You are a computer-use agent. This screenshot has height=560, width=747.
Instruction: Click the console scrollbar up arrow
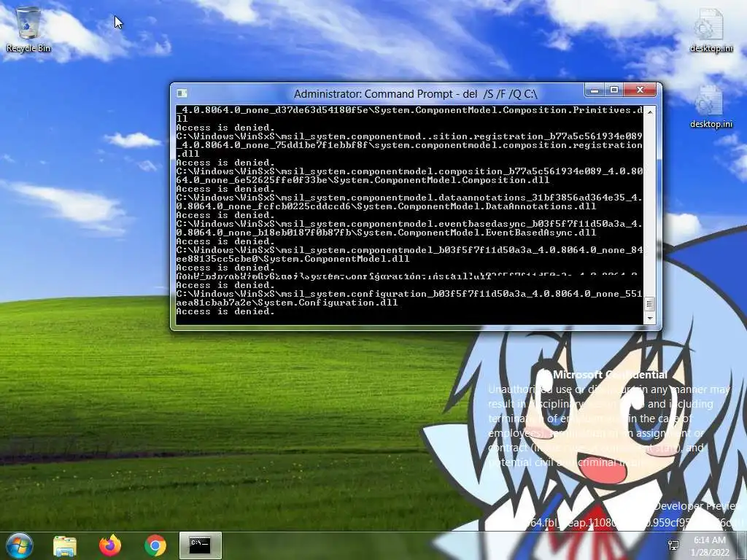(649, 112)
